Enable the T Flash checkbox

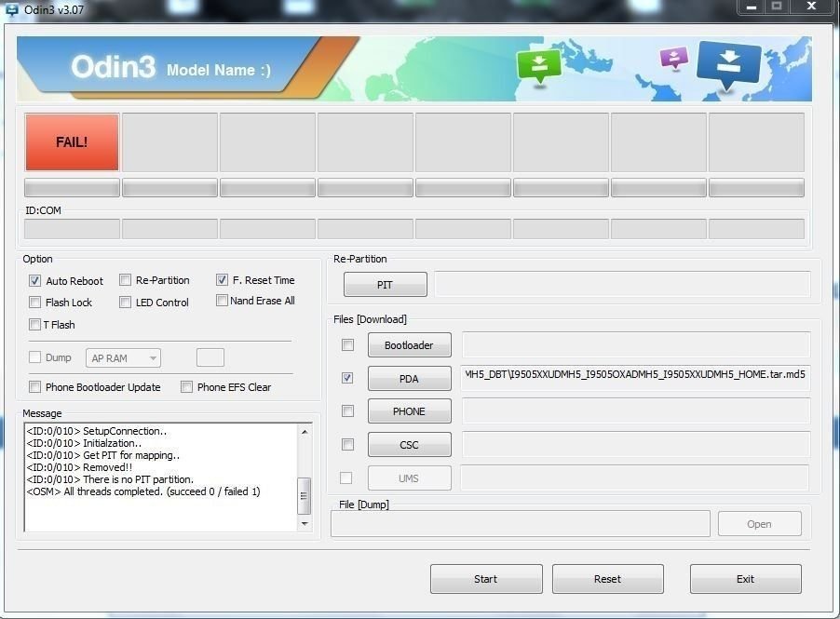point(34,325)
